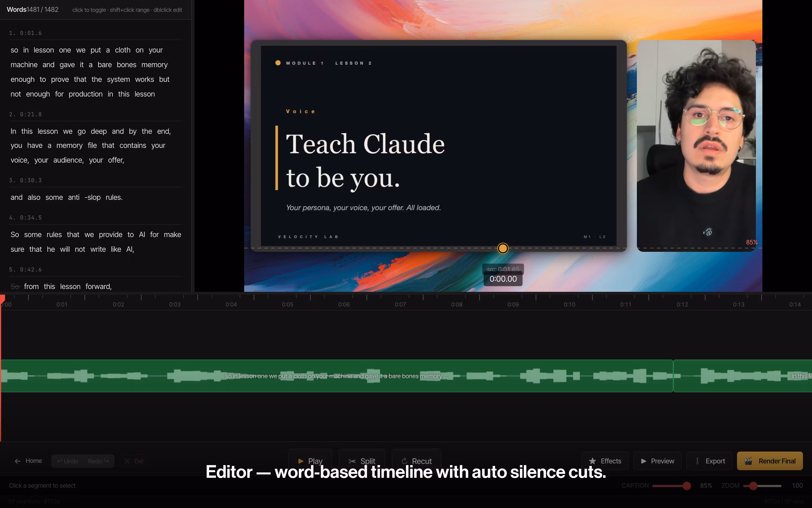Click the Preview button
This screenshot has height=508, width=812.
(x=657, y=461)
